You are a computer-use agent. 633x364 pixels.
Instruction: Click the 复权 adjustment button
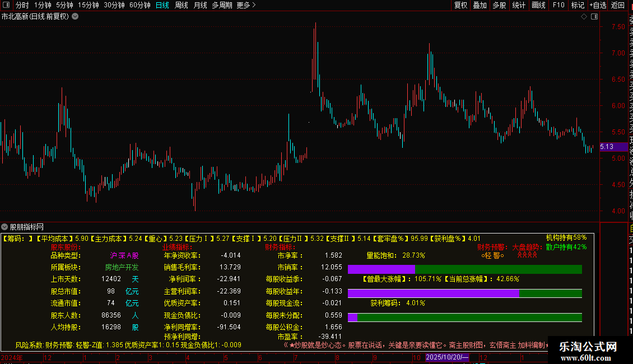[460, 5]
